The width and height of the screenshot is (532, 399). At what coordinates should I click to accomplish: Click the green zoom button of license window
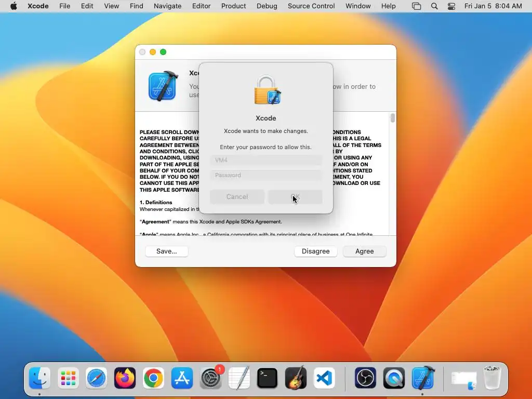[163, 52]
